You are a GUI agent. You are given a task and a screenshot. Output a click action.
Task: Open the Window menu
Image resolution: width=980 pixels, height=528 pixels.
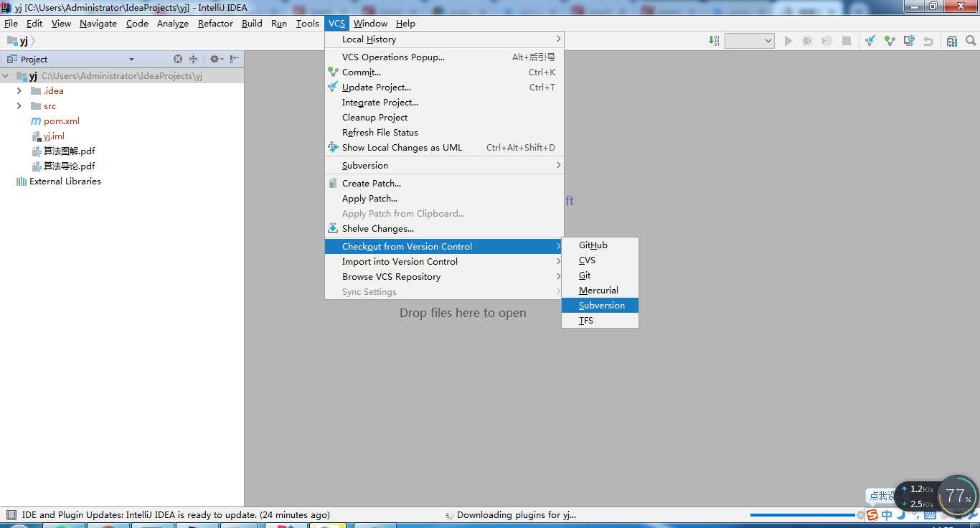370,23
